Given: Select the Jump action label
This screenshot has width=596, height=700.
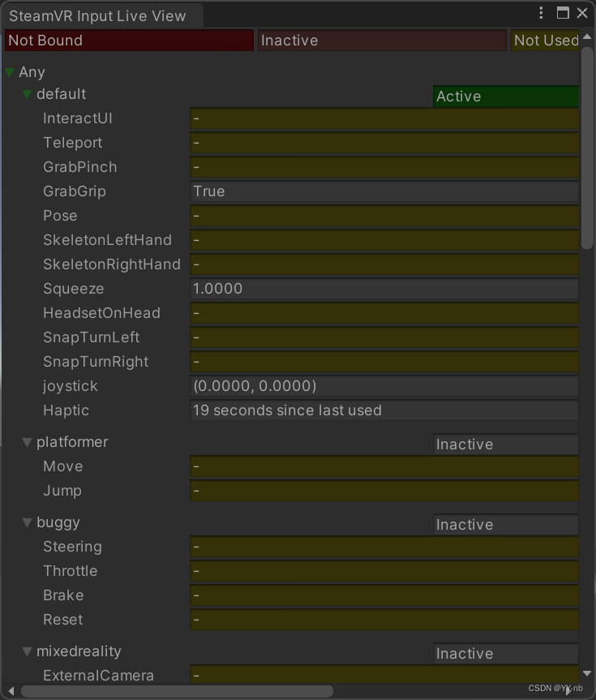Looking at the screenshot, I should (62, 491).
